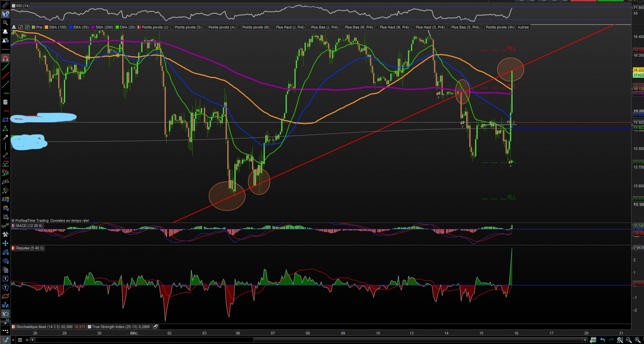Choose the green trend line tool

[5, 67]
